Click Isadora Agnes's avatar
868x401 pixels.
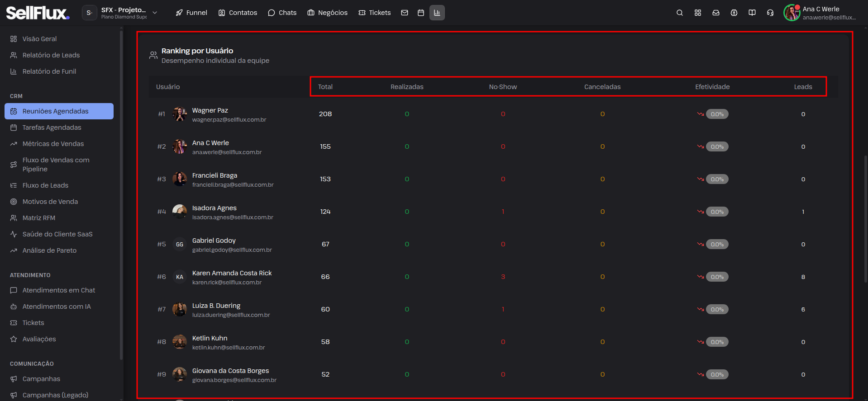coord(180,212)
